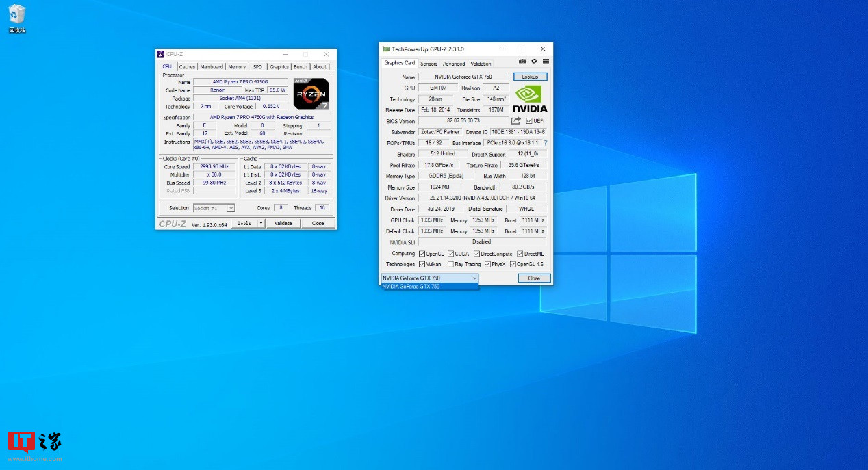868x470 pixels.
Task: Switch to the Memory tab in CPU-Z
Action: [x=237, y=67]
